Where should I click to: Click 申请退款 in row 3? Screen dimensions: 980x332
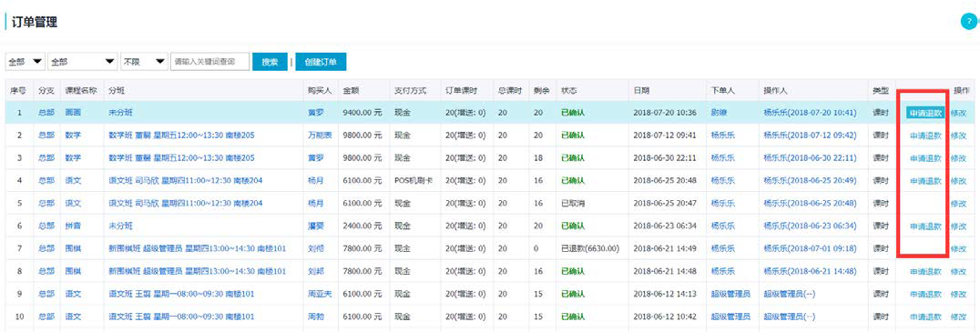925,158
